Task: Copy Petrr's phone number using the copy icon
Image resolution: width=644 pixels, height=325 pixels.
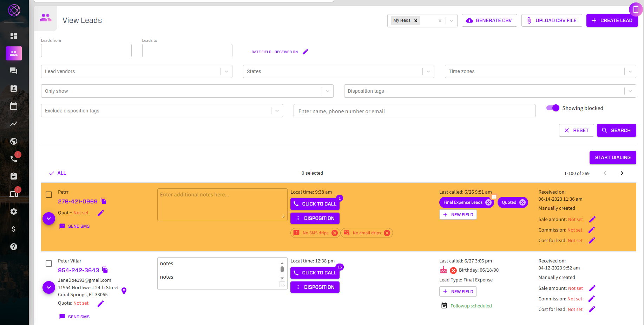Action: pos(104,201)
